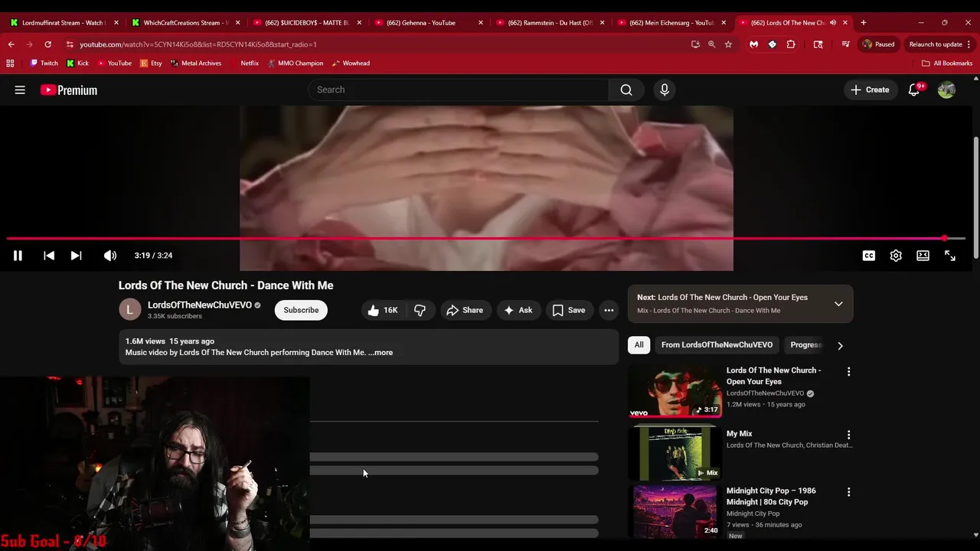Open the browser apps grid icon

(x=10, y=64)
